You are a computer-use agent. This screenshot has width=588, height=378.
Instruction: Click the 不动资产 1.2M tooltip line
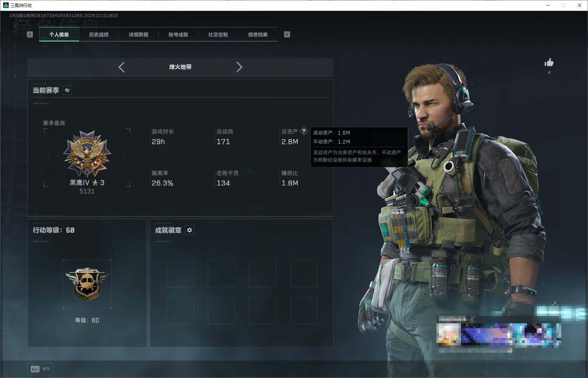coord(331,141)
